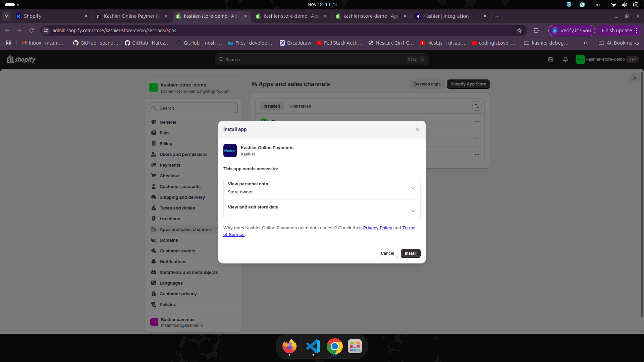Show more bookmarks with the chevron
Screen dimensions: 644x362
tap(585, 43)
